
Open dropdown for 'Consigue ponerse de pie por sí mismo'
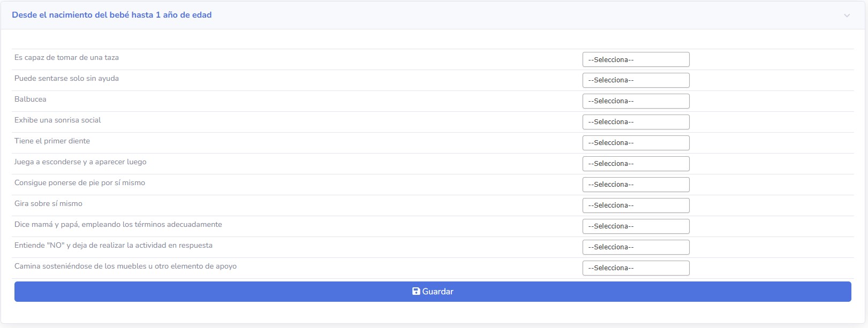click(x=636, y=185)
